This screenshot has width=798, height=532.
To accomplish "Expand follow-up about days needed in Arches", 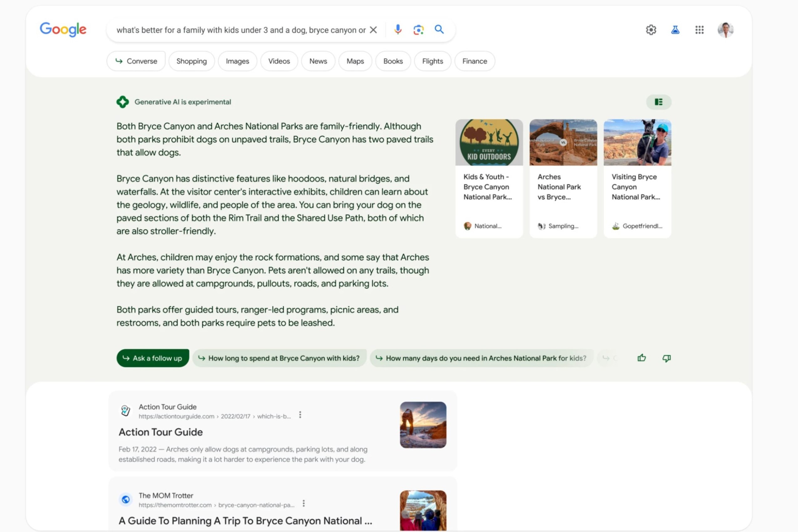I will (482, 358).
